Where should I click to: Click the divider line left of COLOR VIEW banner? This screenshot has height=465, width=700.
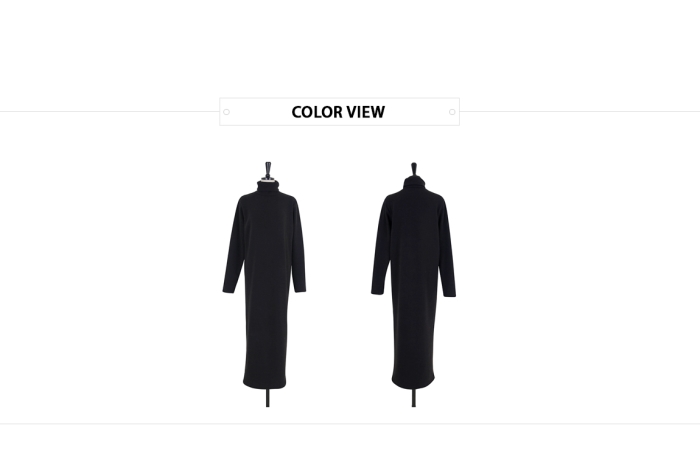pyautogui.click(x=109, y=112)
